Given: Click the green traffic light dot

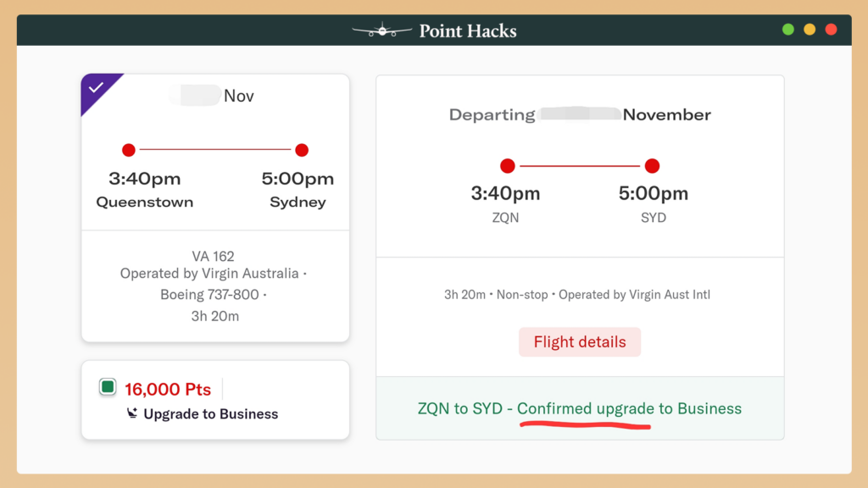Looking at the screenshot, I should (788, 28).
